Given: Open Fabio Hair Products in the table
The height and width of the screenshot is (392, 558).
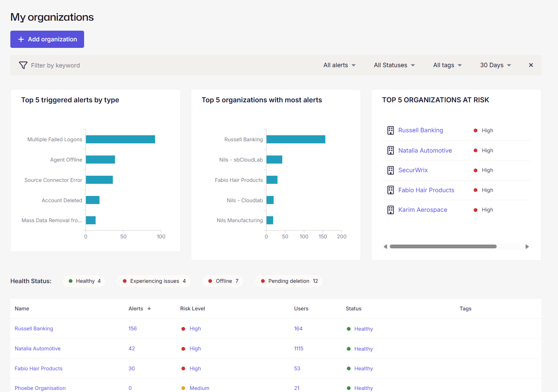Looking at the screenshot, I should click(x=39, y=369).
